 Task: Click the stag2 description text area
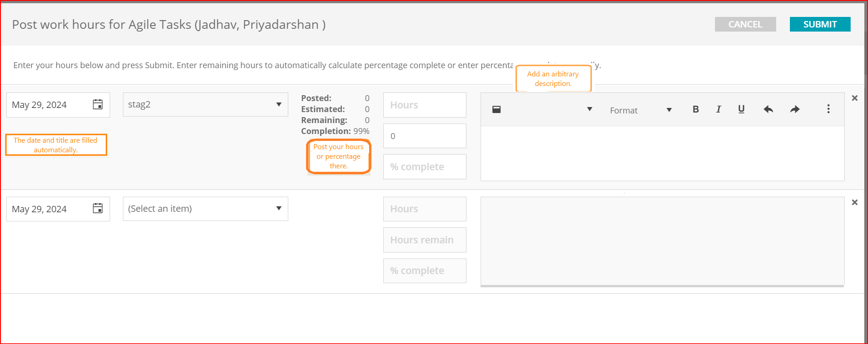tap(662, 153)
